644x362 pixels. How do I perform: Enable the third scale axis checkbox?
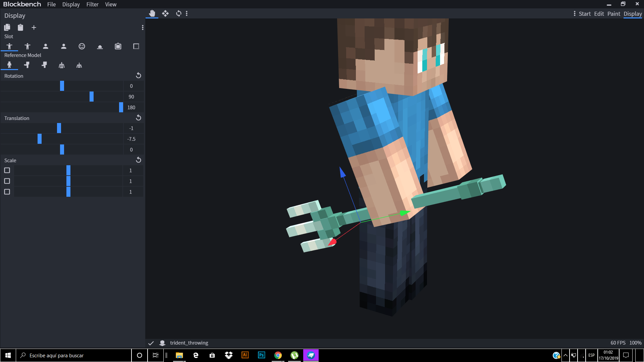(7, 192)
